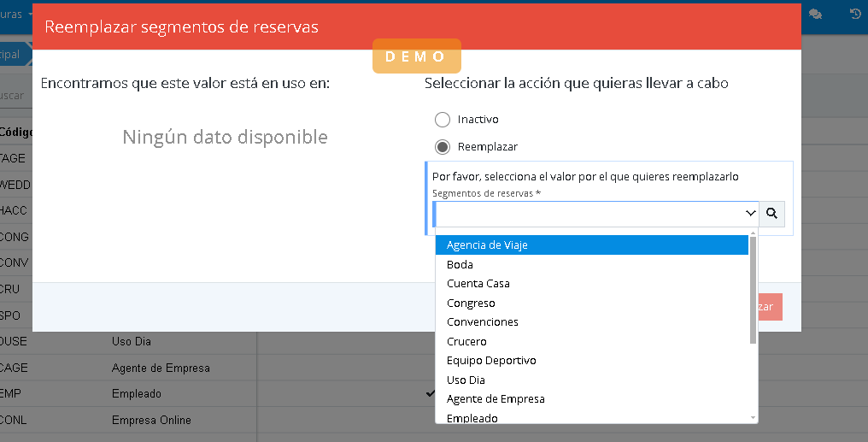
Task: Choose Agencia de Viaje from list
Action: tap(487, 245)
